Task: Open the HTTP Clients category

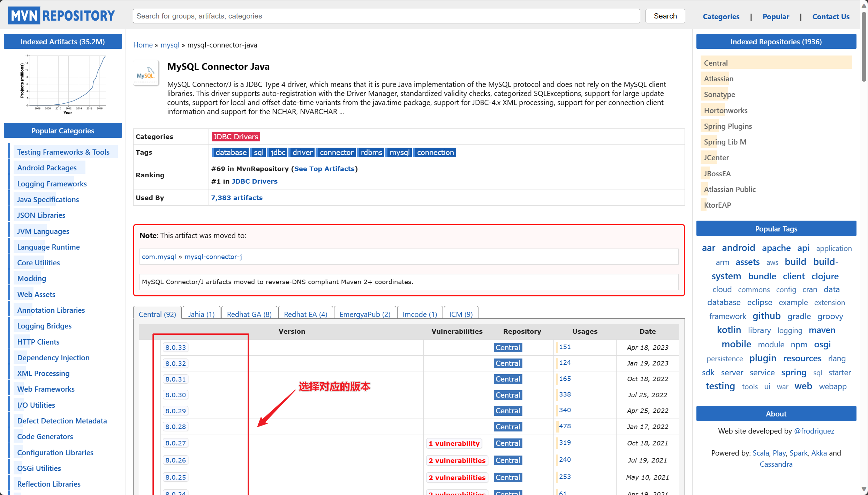Action: [38, 342]
